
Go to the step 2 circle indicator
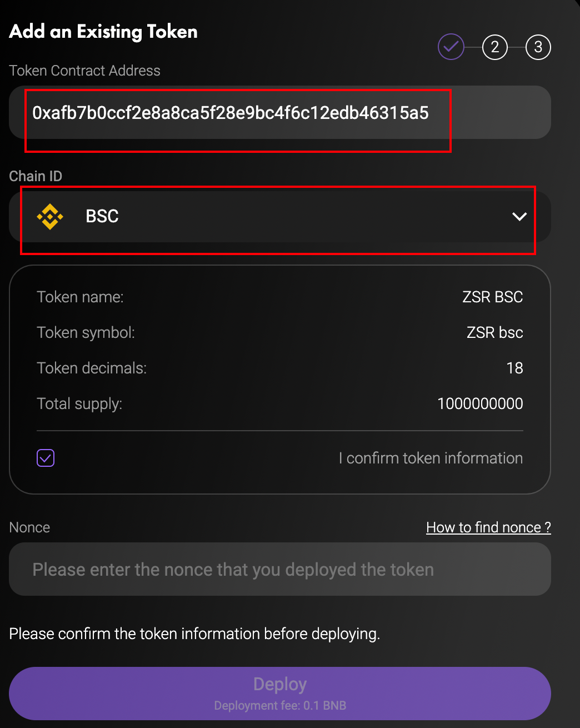coord(494,47)
